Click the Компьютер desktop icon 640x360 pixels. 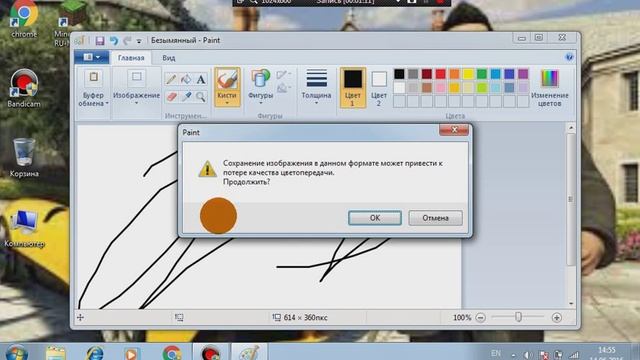(24, 228)
